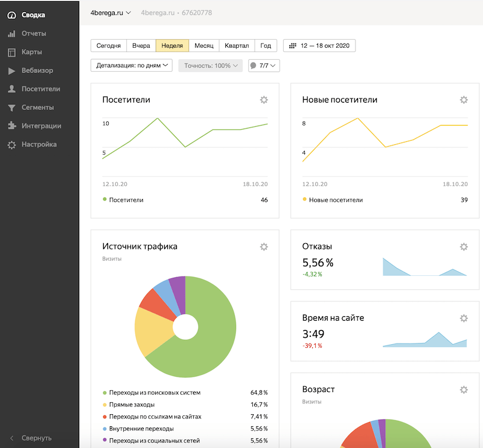Click the Возраст widget title

point(318,389)
